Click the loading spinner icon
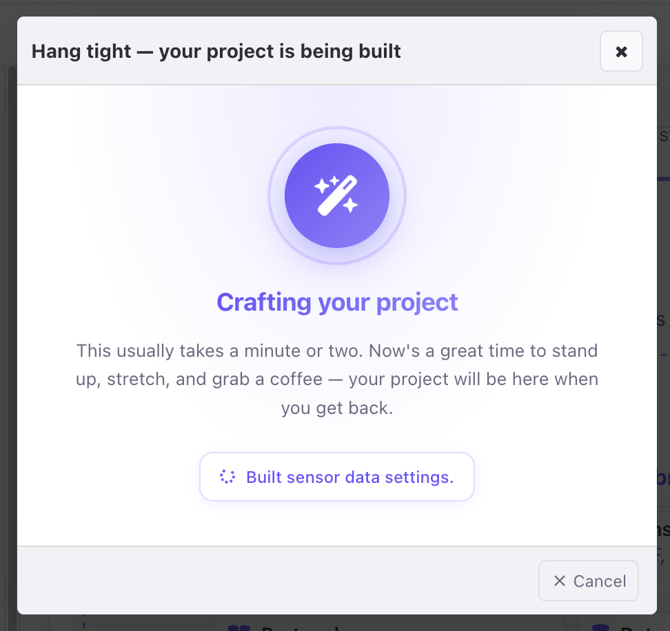 coord(227,476)
